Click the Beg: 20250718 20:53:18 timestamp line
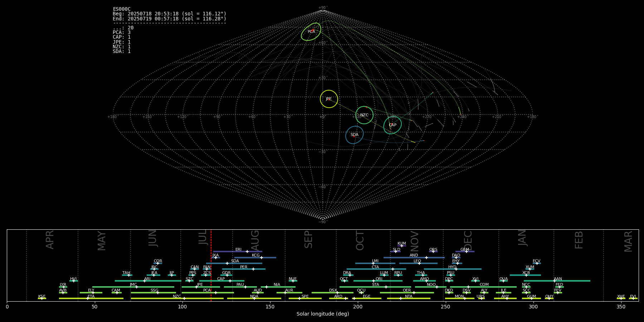This screenshot has width=644, height=322. pos(170,14)
